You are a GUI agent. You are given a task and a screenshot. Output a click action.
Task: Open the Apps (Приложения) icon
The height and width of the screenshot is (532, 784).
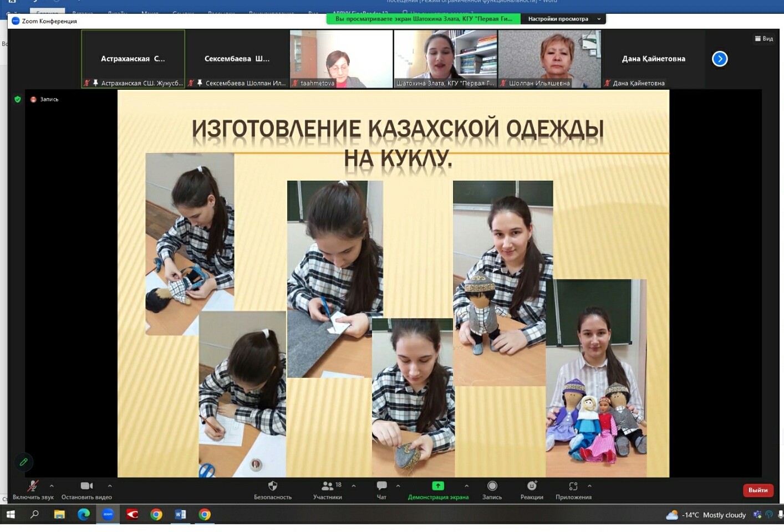(573, 486)
